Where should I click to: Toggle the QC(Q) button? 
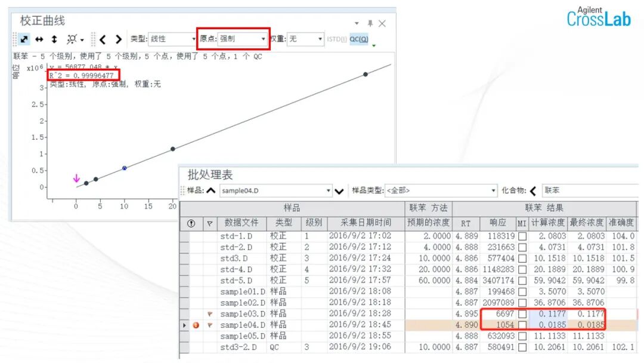click(359, 39)
